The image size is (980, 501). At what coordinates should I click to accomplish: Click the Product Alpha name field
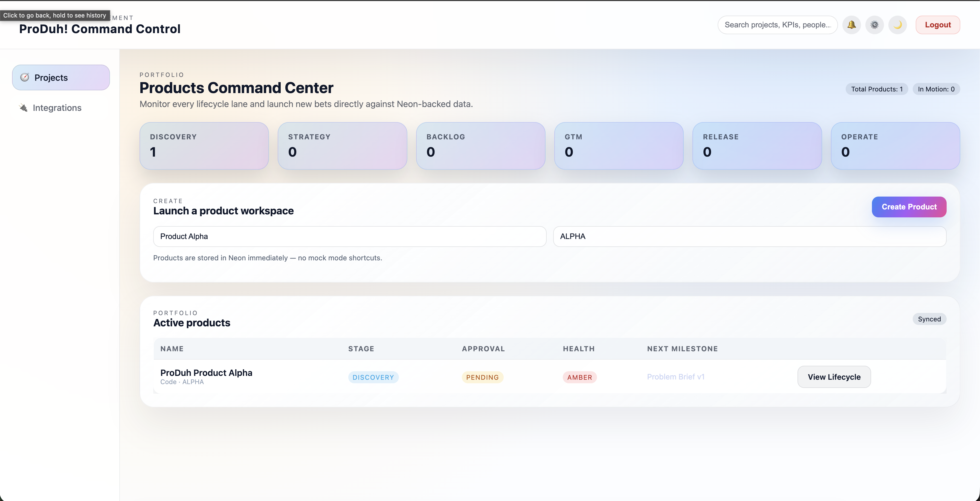349,237
